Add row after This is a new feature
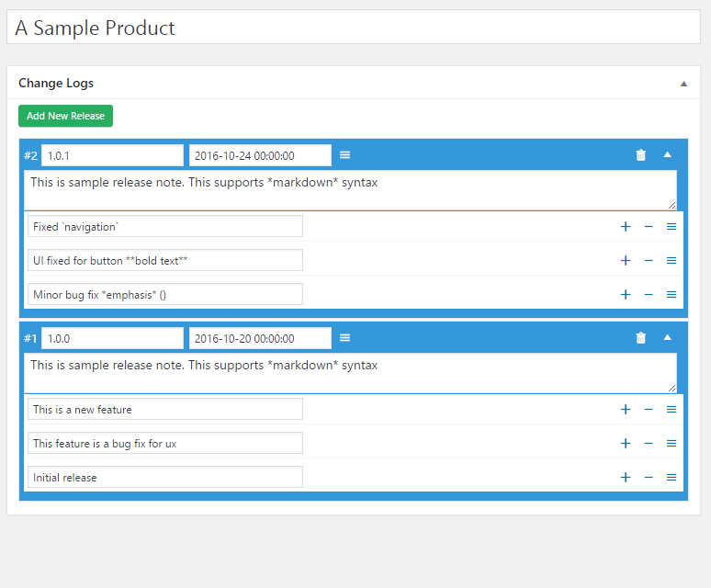 click(x=626, y=410)
